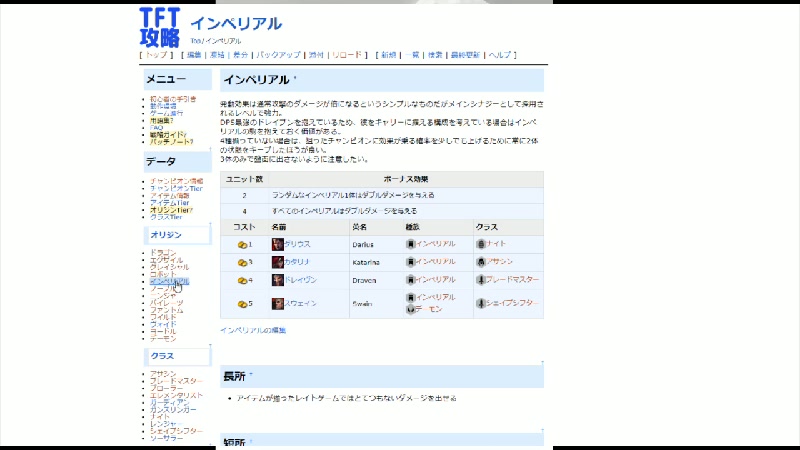Open ドラゴン in the sidebar origin list
Viewport: 800px width, 450px height.
[163, 253]
